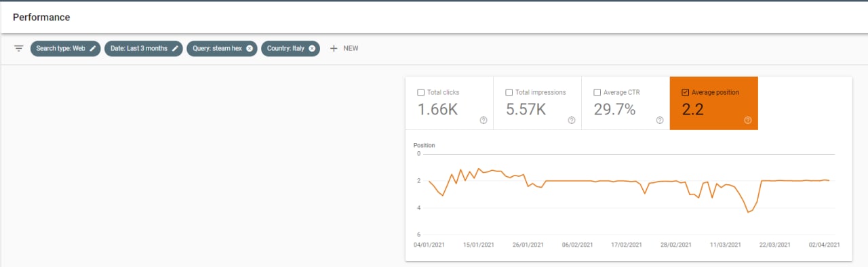Remove the Country: Italy filter
Viewport: 868px width, 267px height.
click(x=312, y=48)
